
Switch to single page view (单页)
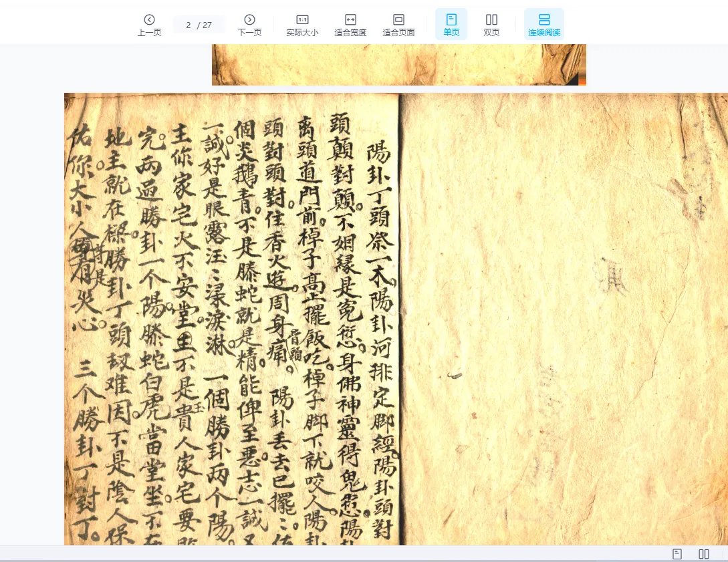[451, 24]
